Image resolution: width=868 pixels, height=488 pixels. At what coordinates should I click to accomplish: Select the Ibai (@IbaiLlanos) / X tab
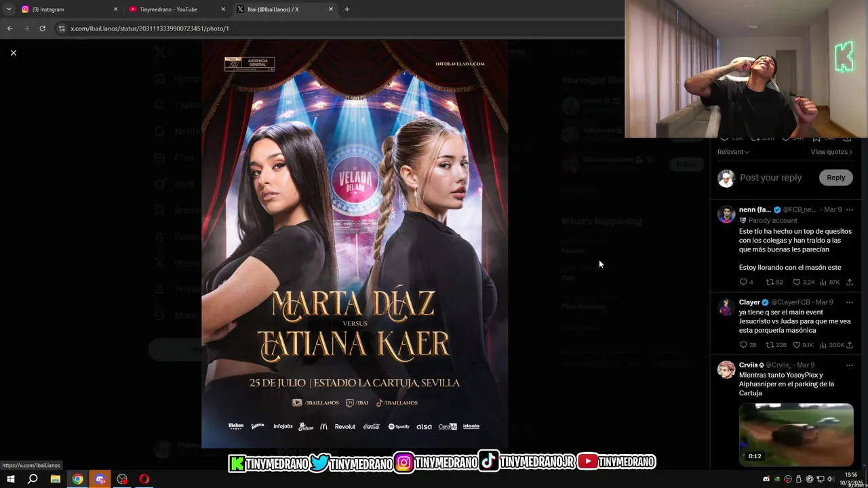coord(285,9)
